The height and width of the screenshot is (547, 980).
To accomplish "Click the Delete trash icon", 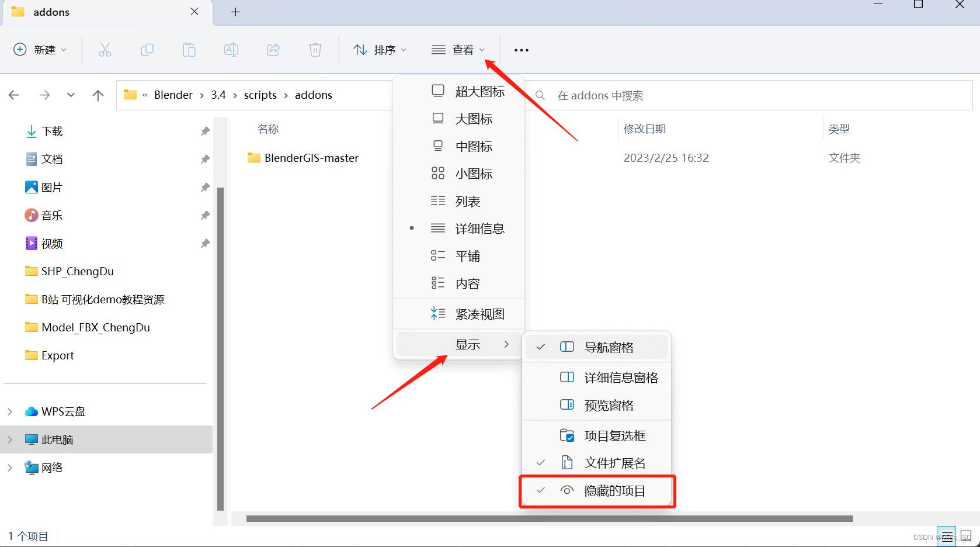I will click(315, 50).
